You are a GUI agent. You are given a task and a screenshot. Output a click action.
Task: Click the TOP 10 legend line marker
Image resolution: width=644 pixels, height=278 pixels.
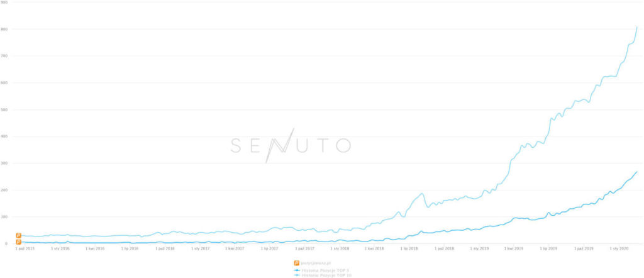point(296,275)
